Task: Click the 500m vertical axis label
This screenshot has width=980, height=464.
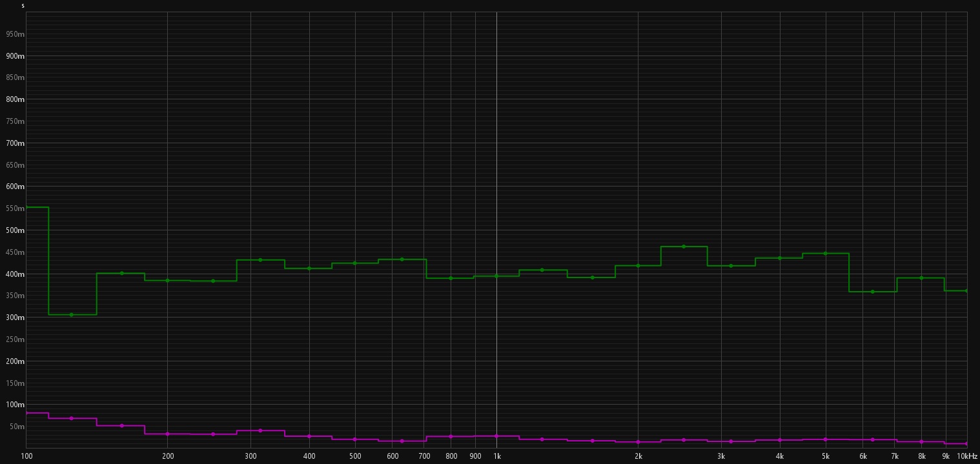Action: tap(15, 230)
